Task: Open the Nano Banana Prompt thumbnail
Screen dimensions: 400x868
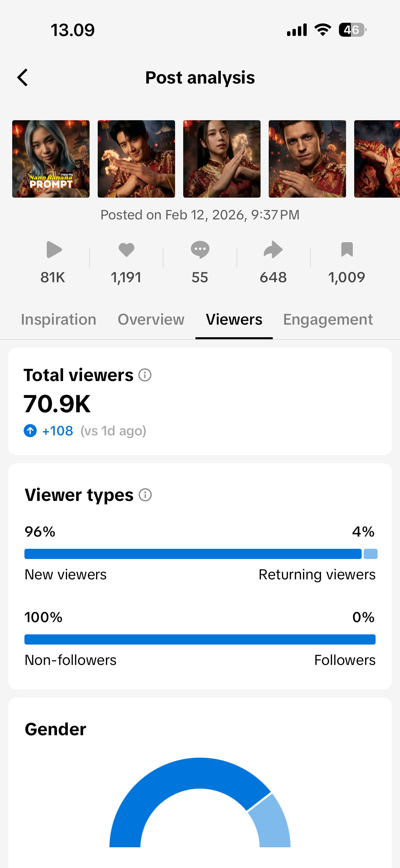Action: point(51,159)
